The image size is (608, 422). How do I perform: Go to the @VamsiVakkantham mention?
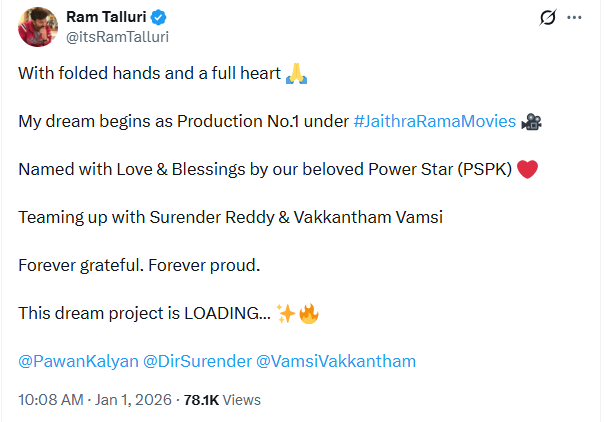(336, 361)
